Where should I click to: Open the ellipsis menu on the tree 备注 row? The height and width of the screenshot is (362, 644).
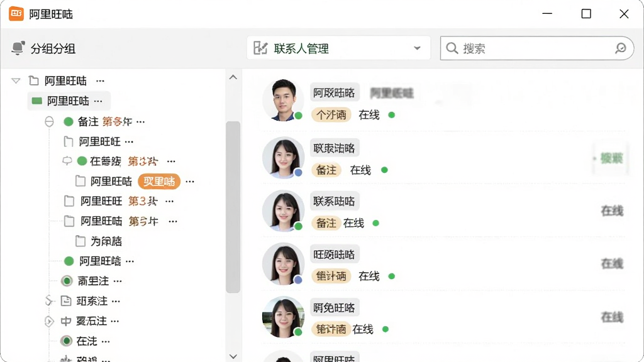(x=141, y=122)
